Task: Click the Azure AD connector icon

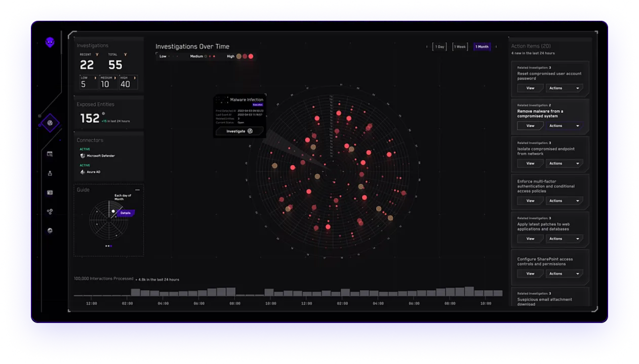Action: point(83,172)
